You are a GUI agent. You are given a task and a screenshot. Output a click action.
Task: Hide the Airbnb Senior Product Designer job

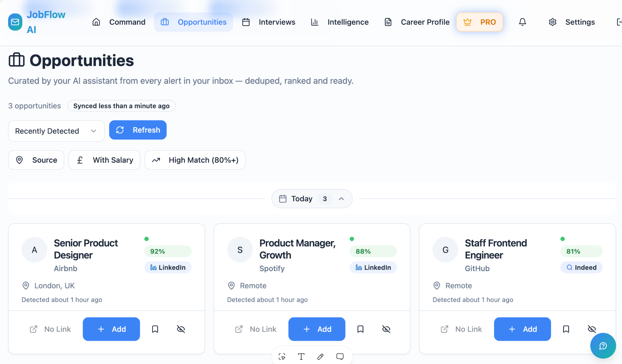coord(181,329)
